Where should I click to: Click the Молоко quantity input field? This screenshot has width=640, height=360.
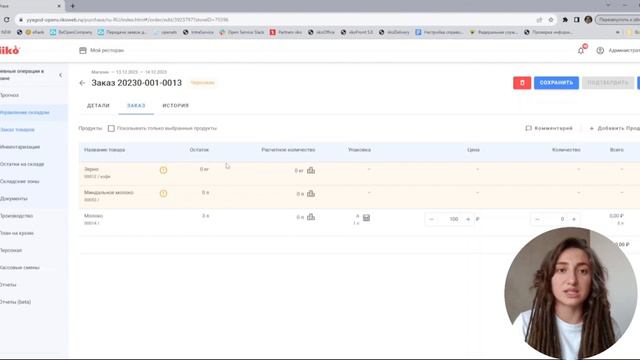pyautogui.click(x=556, y=219)
